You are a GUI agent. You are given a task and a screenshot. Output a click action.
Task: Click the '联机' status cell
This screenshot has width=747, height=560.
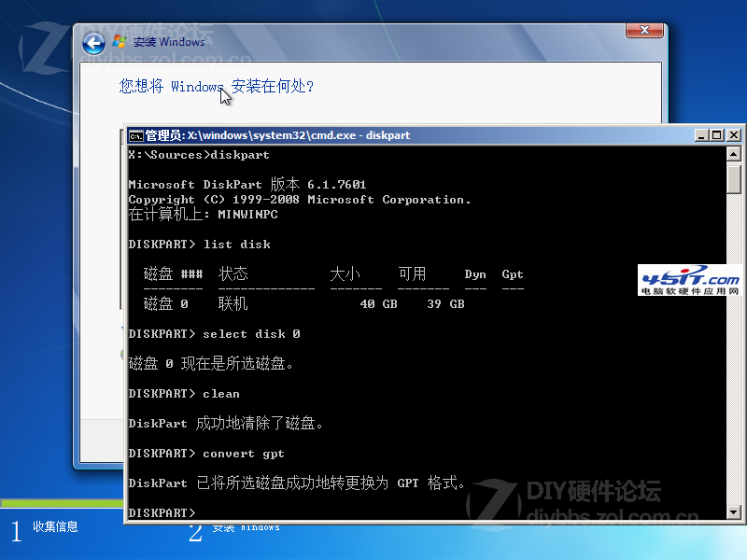tap(233, 303)
